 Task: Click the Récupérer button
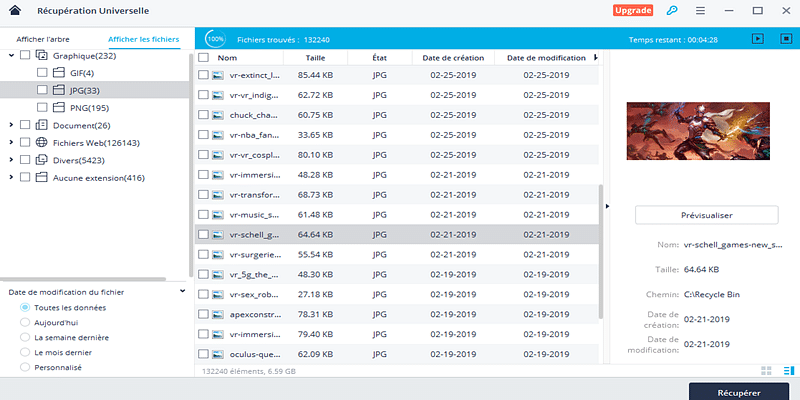[739, 392]
